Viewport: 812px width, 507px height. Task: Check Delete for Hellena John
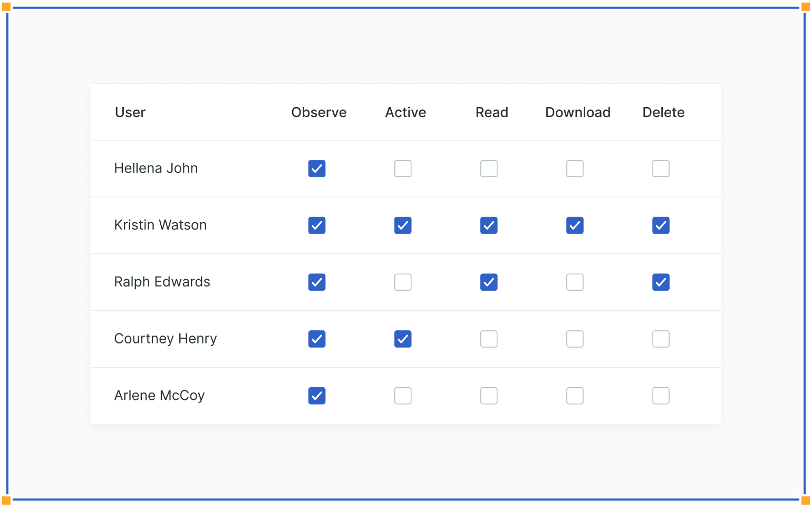(x=661, y=169)
